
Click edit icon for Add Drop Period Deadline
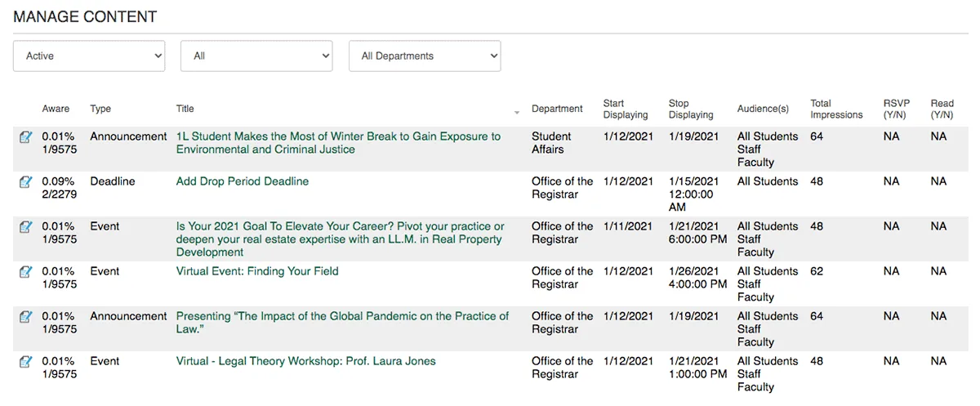click(25, 182)
